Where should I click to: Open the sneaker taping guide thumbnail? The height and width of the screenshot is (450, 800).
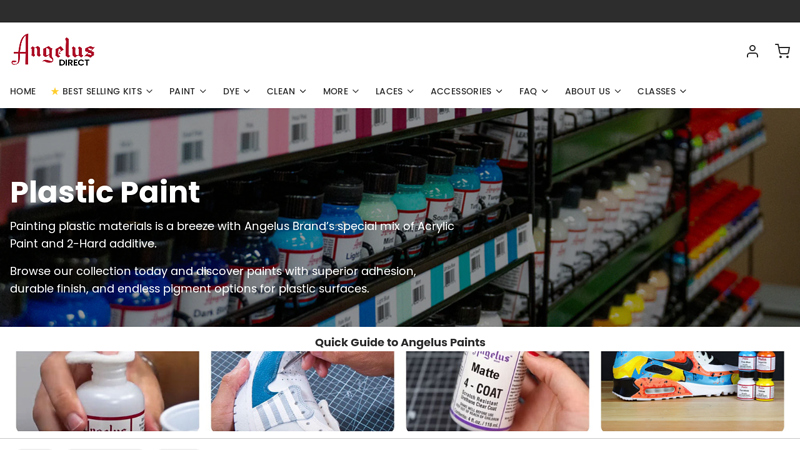(303, 391)
